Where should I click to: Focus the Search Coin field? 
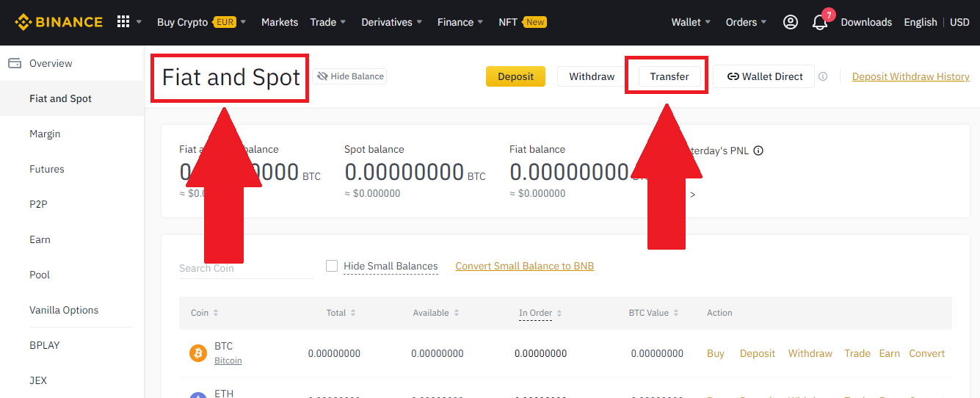pos(246,268)
